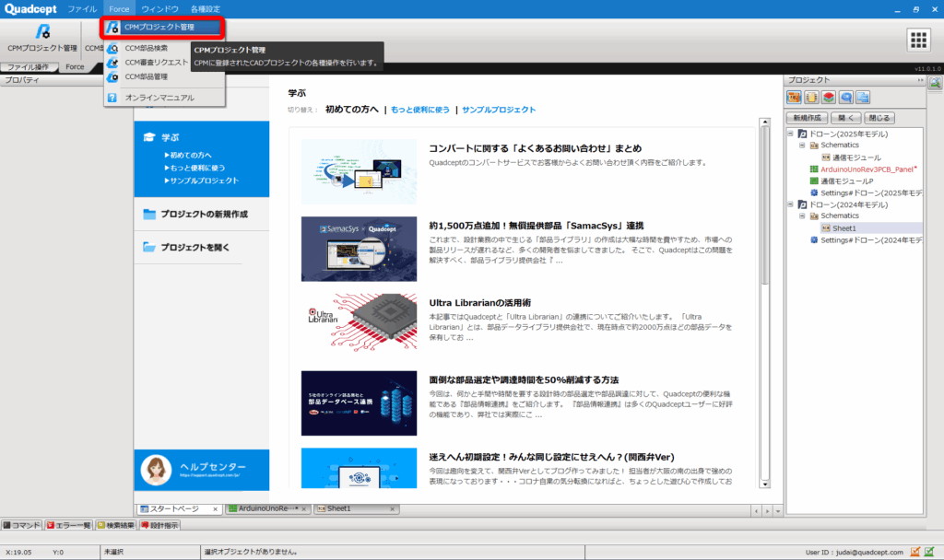Open プロジェクトの新規作成 in sidebar
Image resolution: width=944 pixels, height=560 pixels.
pyautogui.click(x=202, y=214)
